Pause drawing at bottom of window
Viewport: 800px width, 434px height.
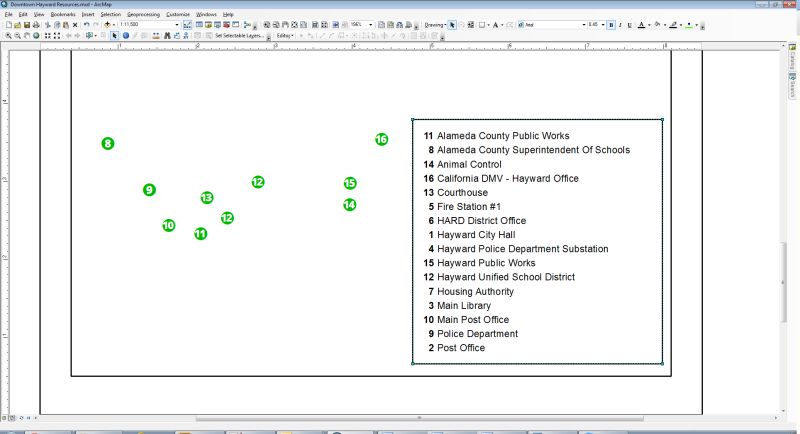tap(28, 418)
